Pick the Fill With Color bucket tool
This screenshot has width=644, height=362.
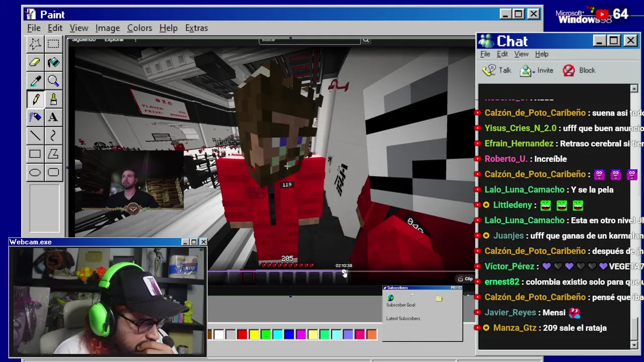coord(53,62)
